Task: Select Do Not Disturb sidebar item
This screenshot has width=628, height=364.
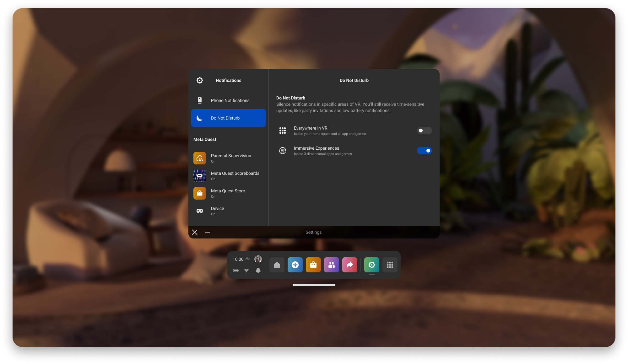Action: pyautogui.click(x=229, y=118)
